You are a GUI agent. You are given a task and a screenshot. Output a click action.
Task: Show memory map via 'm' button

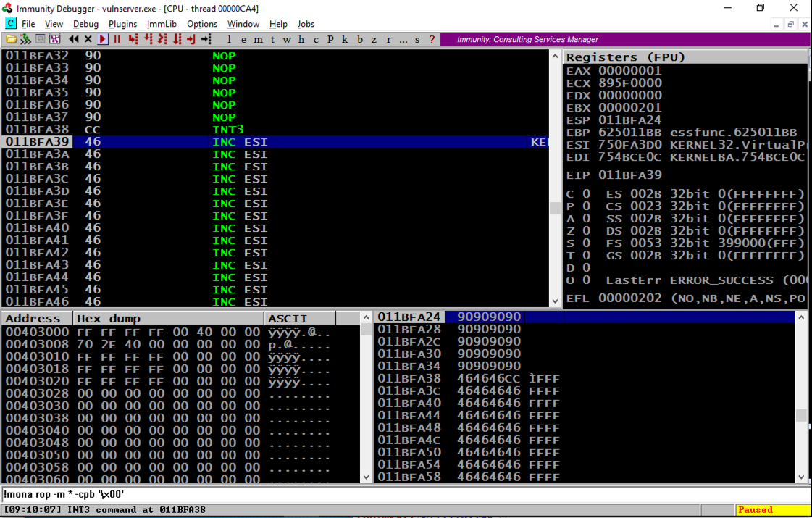click(258, 39)
